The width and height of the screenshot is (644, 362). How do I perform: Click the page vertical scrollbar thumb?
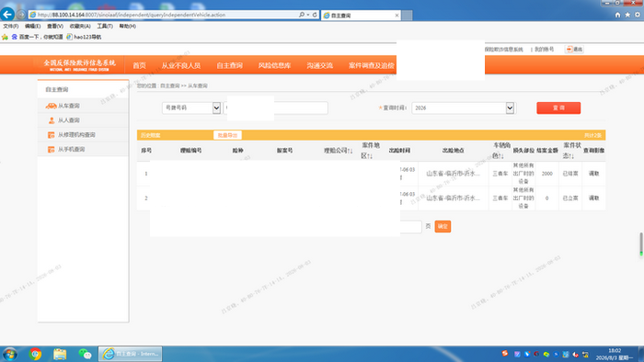[641, 243]
